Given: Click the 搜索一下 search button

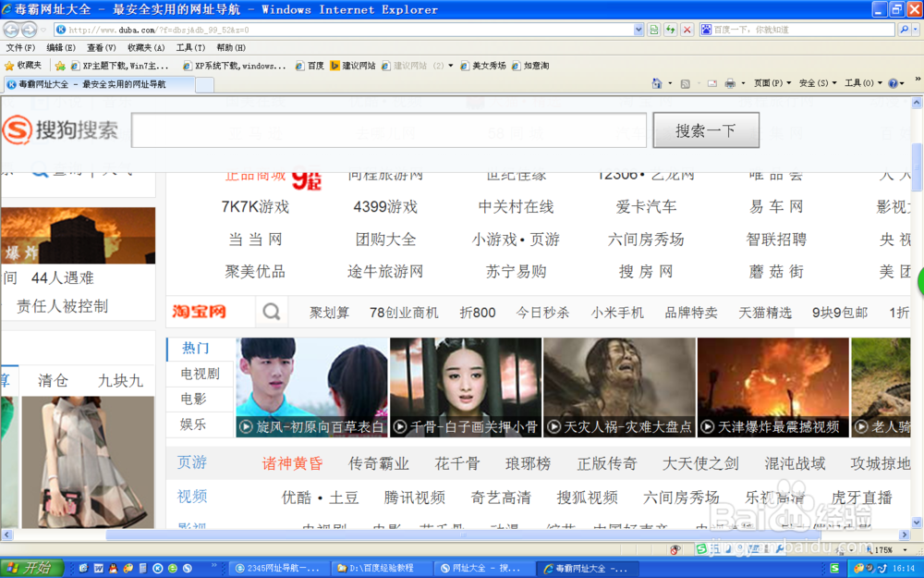Looking at the screenshot, I should 705,129.
